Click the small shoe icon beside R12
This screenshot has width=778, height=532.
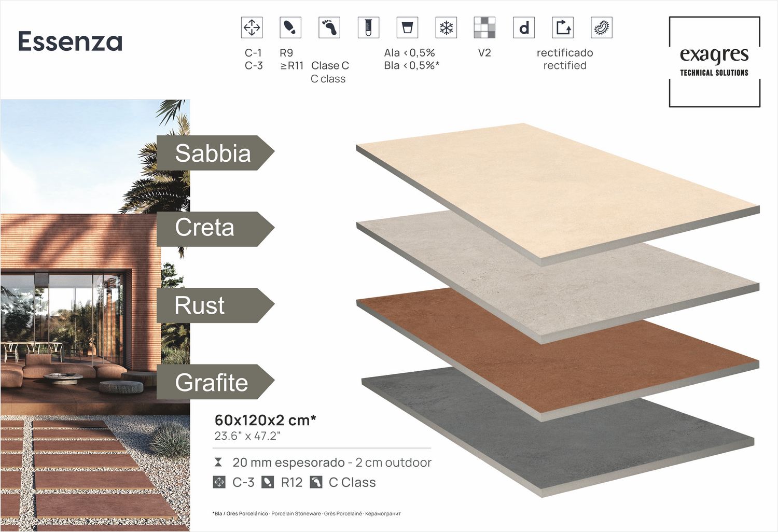268,482
